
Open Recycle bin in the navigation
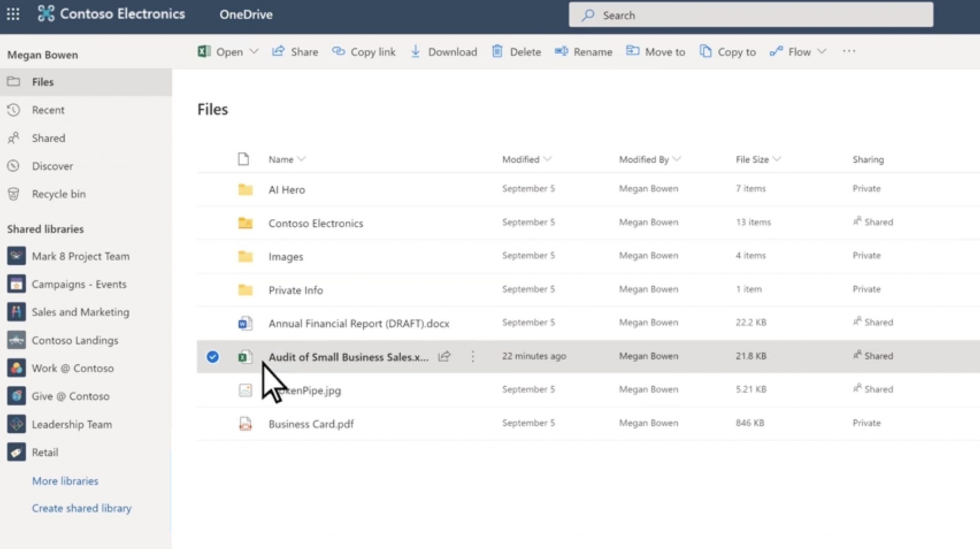[58, 194]
